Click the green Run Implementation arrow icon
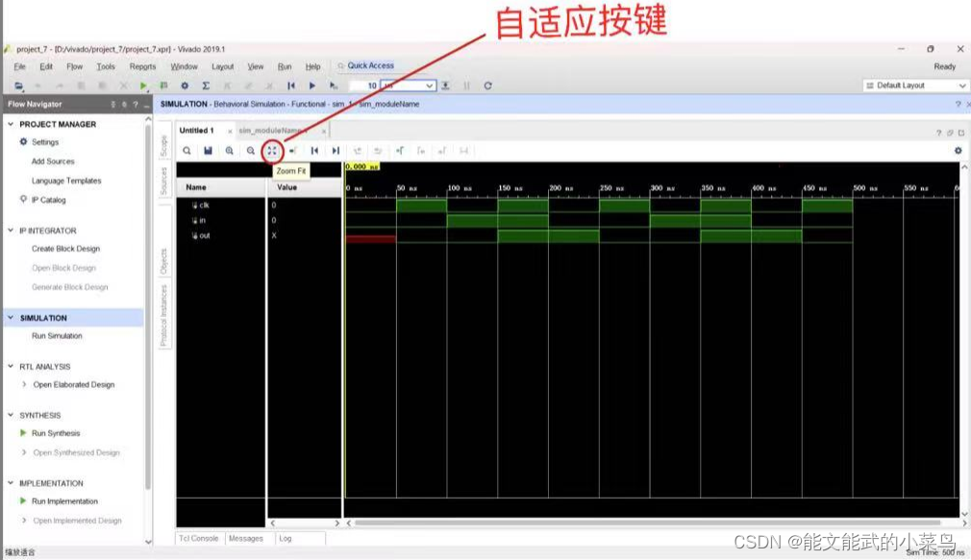971x560 pixels. [23, 500]
